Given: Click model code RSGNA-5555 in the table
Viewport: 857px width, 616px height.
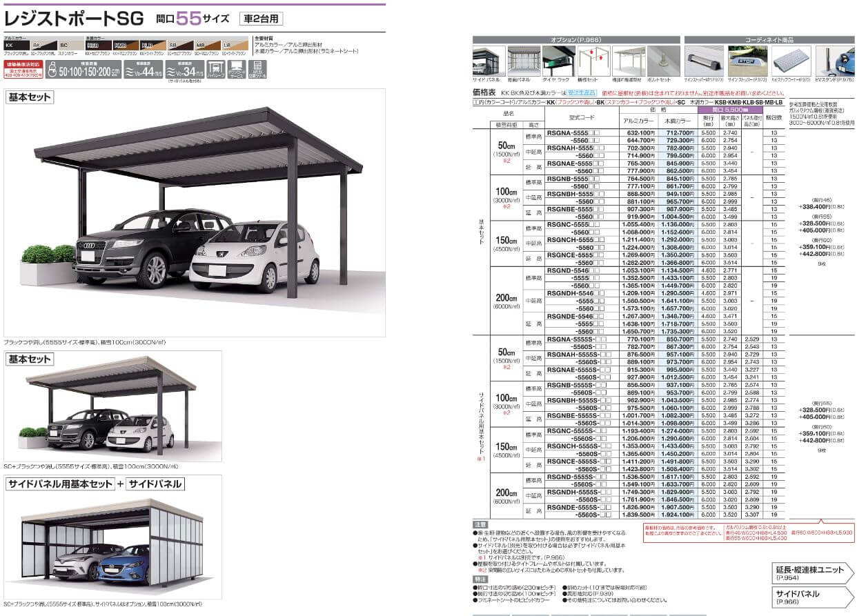Looking at the screenshot, I should (x=573, y=132).
